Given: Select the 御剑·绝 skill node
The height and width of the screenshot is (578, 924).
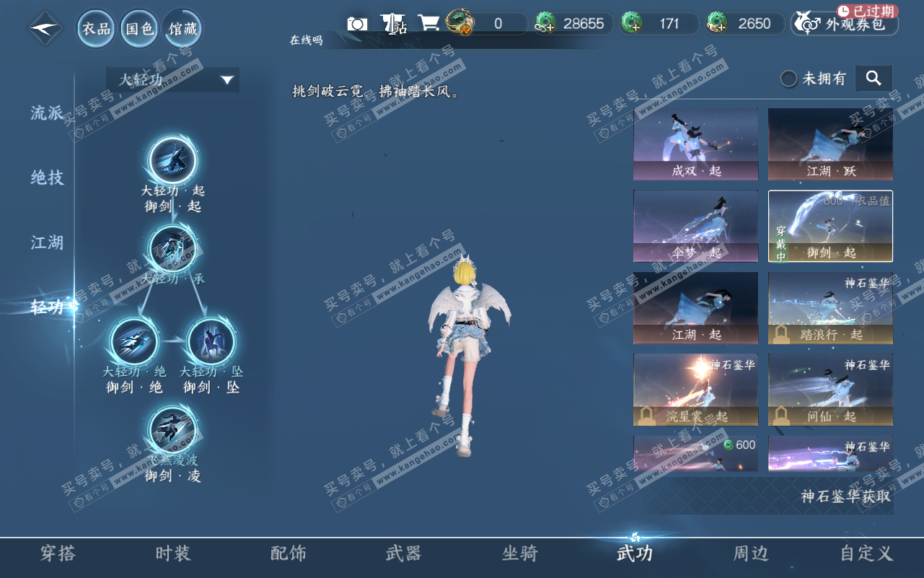Looking at the screenshot, I should pyautogui.click(x=135, y=341).
